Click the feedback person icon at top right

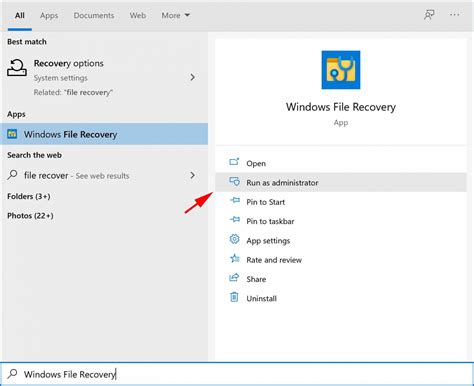click(429, 15)
